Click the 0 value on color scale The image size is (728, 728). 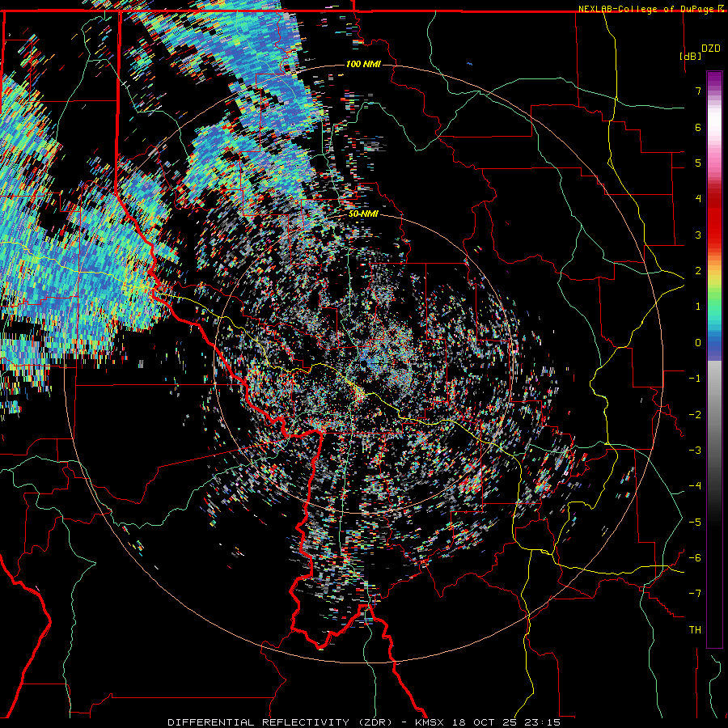(x=698, y=343)
